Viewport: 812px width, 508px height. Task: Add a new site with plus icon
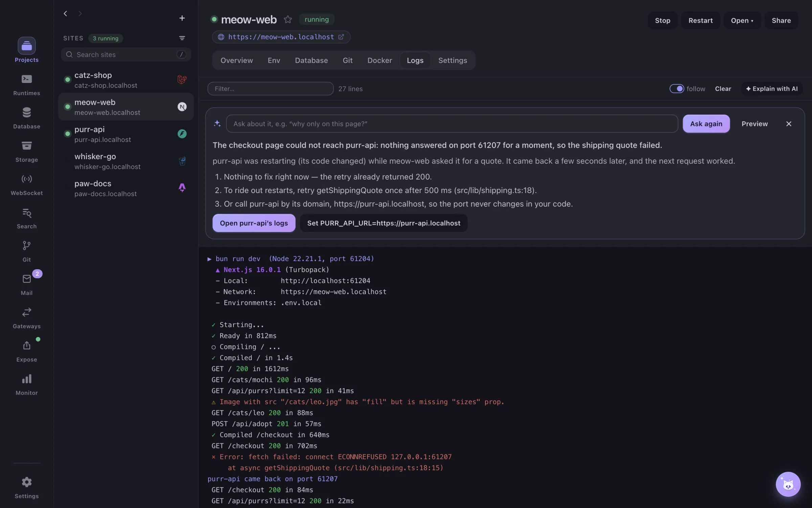[182, 18]
